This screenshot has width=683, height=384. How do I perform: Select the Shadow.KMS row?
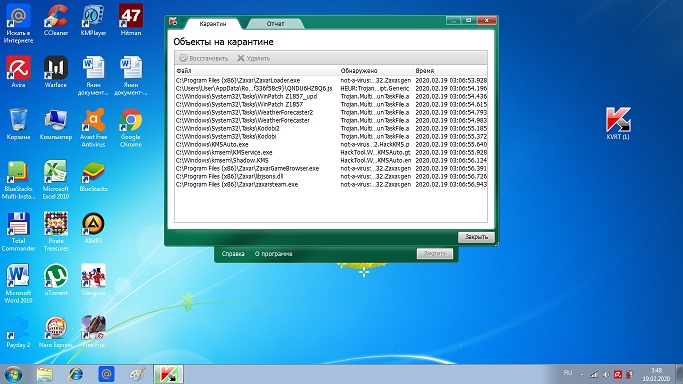click(331, 160)
